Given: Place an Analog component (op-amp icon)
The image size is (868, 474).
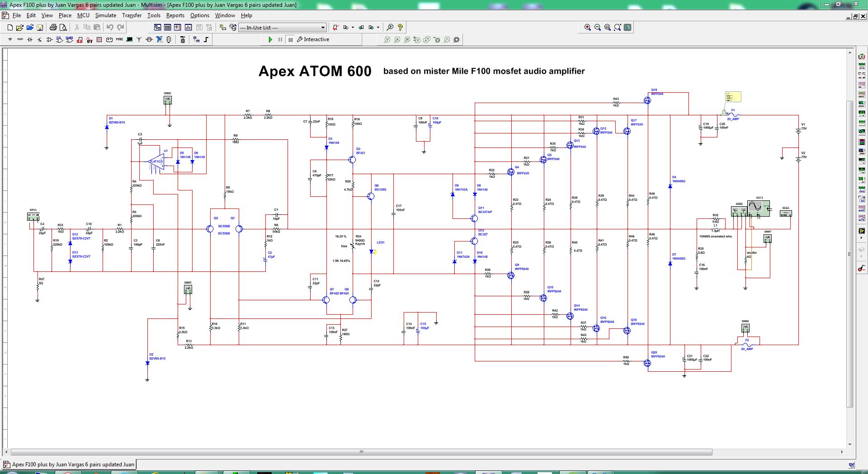Looking at the screenshot, I should [x=49, y=39].
